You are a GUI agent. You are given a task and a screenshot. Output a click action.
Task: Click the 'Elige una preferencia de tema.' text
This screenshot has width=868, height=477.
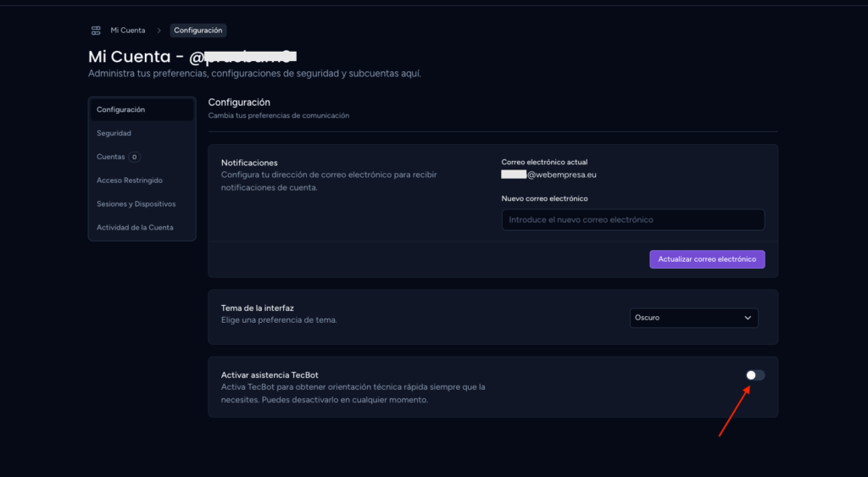(279, 320)
